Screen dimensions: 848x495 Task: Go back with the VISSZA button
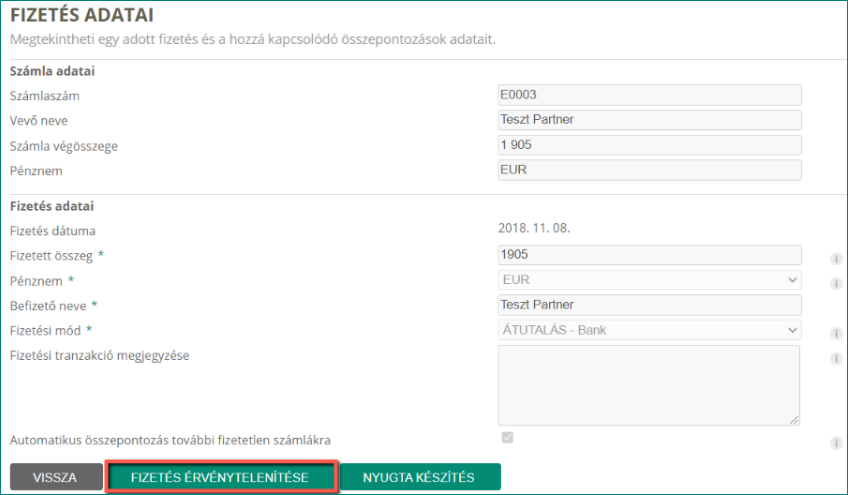click(x=56, y=477)
